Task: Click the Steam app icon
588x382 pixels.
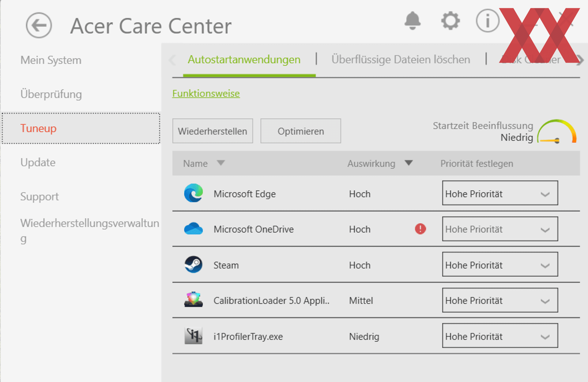Action: pyautogui.click(x=194, y=264)
